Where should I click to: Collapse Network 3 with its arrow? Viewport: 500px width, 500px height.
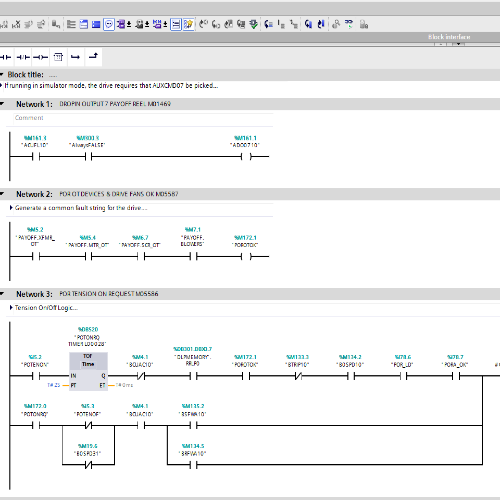[2, 294]
